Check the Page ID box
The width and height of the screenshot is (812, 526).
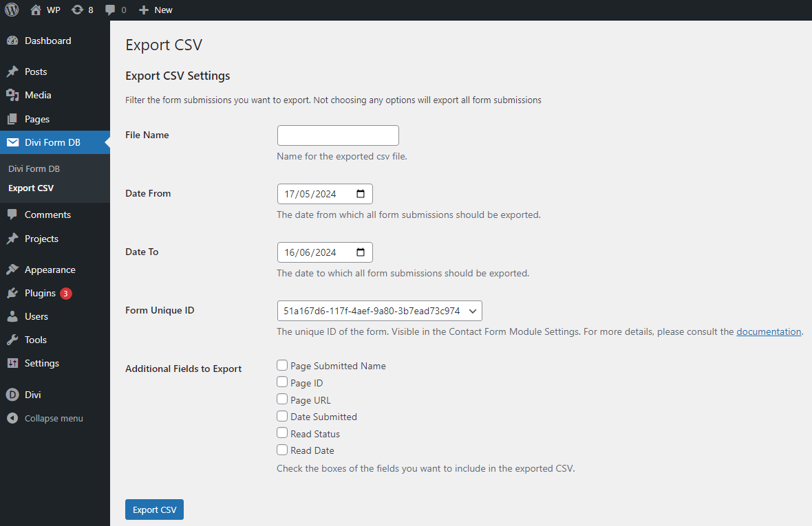[x=282, y=382]
